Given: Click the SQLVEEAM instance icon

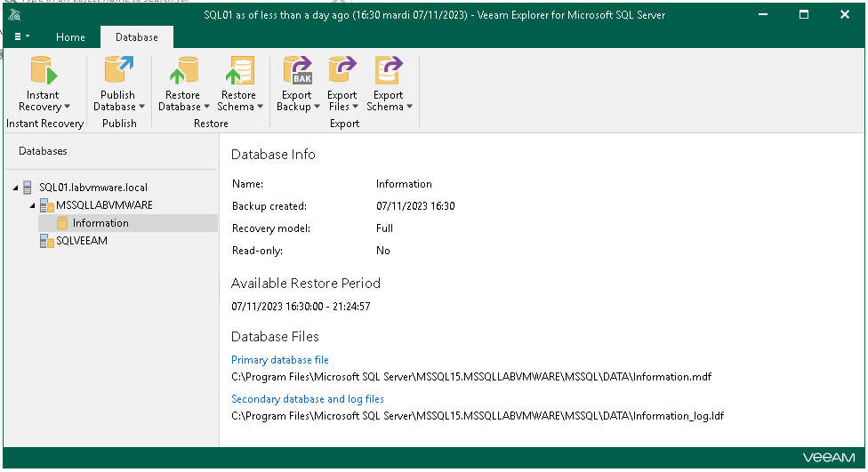Looking at the screenshot, I should click(46, 241).
